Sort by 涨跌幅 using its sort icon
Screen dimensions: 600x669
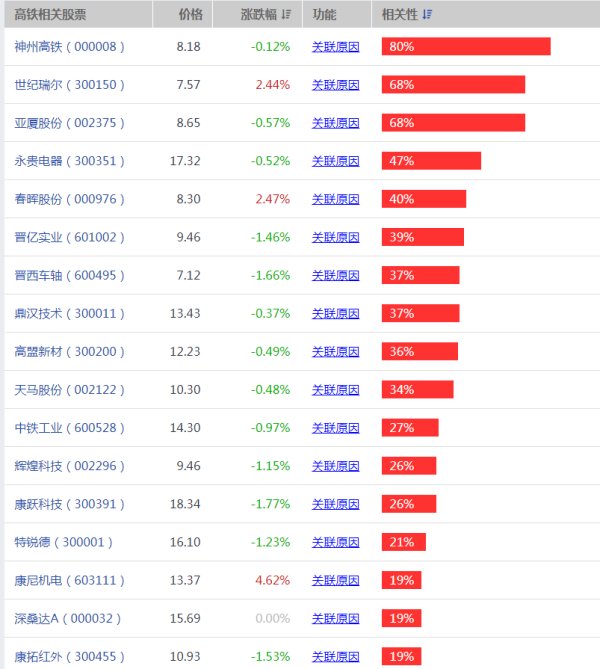286,15
